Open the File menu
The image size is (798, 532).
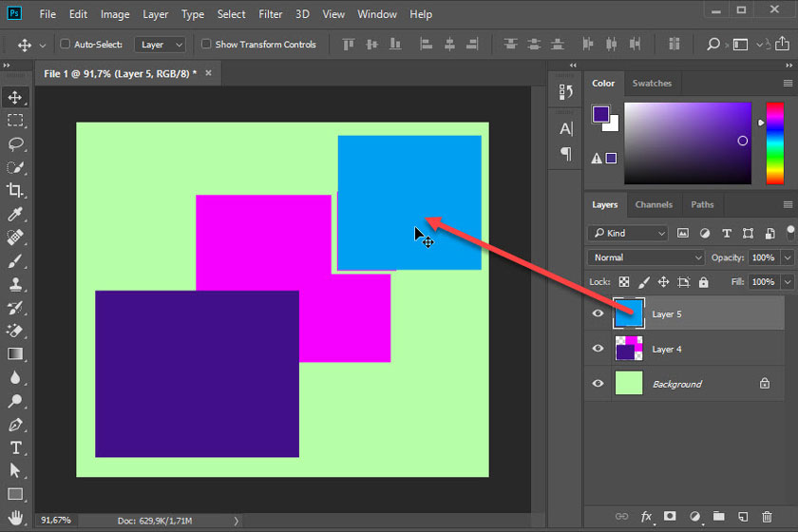click(x=47, y=14)
